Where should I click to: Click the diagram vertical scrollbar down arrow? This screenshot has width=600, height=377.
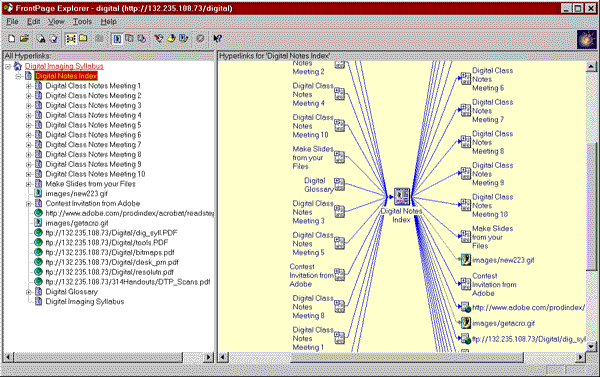(591, 346)
